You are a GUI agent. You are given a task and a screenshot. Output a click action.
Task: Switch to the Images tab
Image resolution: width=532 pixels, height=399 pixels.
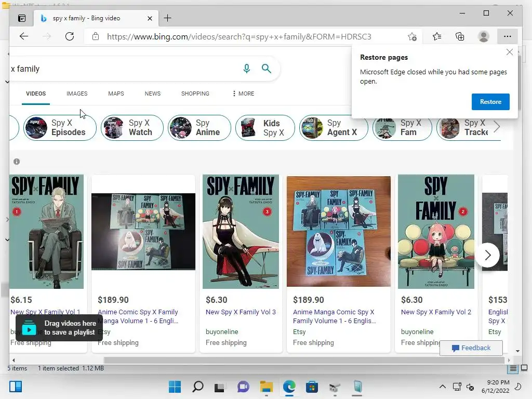point(77,94)
